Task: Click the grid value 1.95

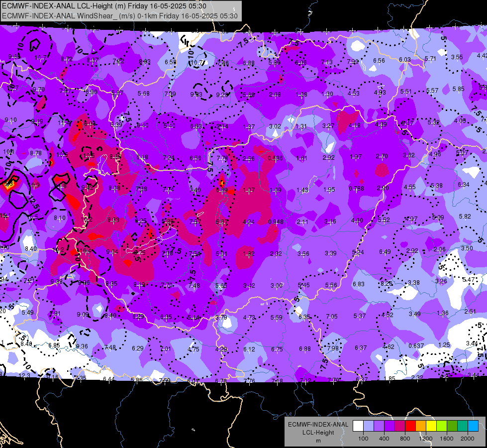Action: pos(329,189)
